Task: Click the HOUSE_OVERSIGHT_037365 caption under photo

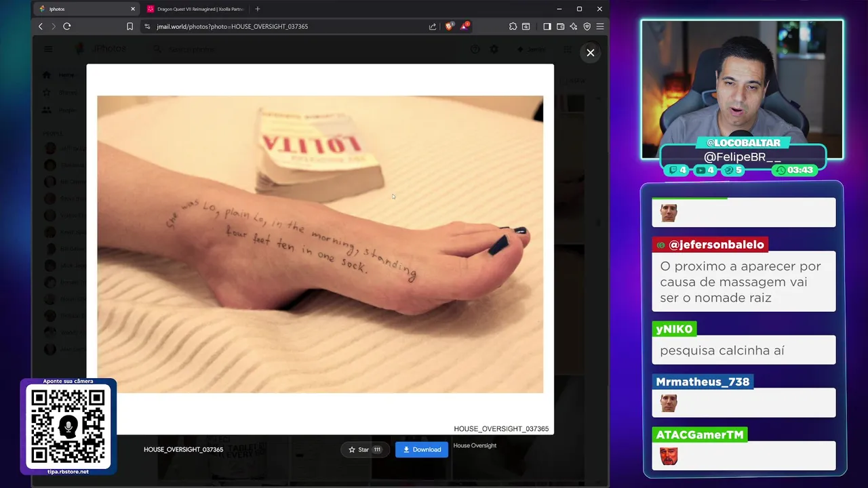Action: 501,429
